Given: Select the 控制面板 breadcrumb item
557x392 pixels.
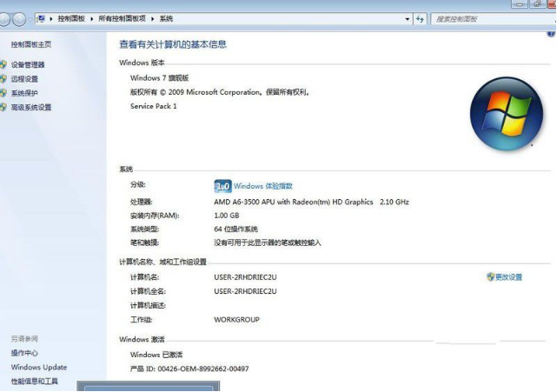Looking at the screenshot, I should point(71,19).
